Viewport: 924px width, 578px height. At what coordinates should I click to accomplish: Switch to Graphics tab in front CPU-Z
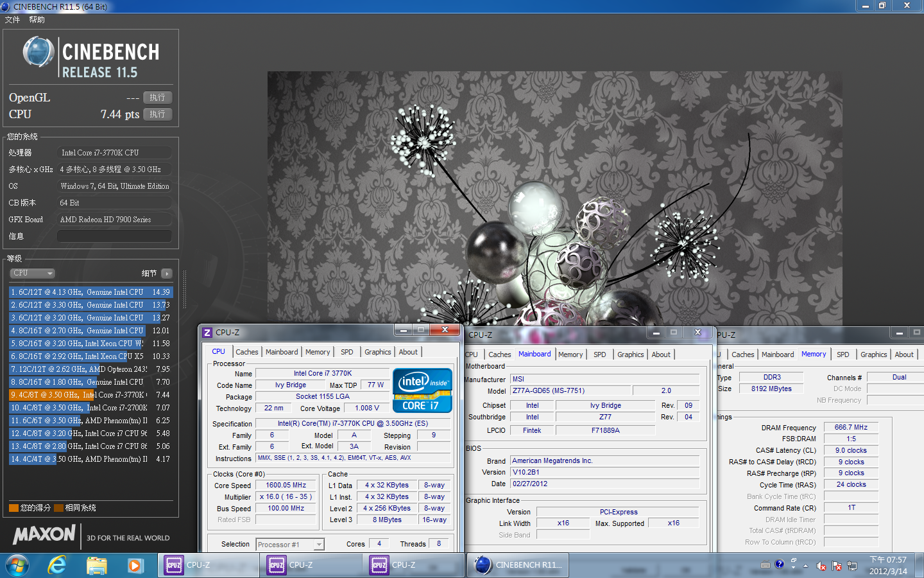click(377, 352)
